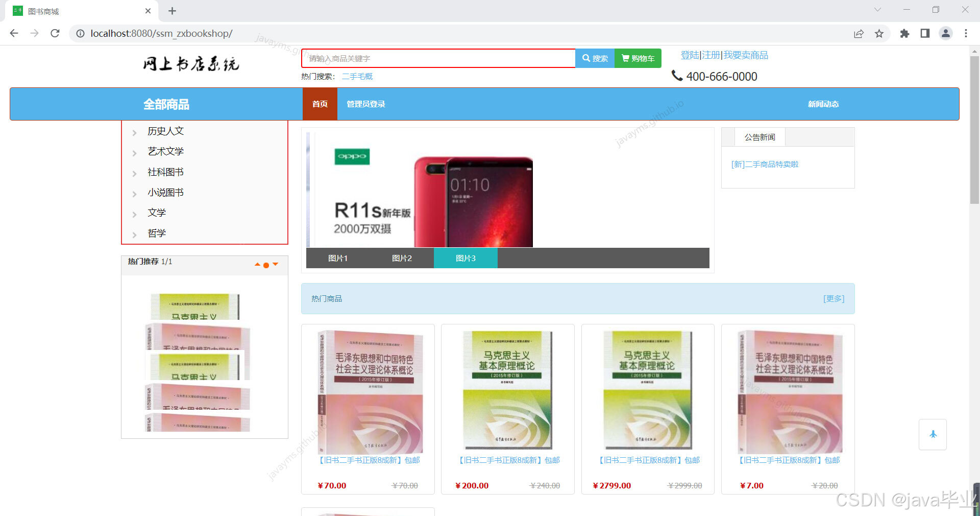Click the 搜索 search button
980x516 pixels.
[x=595, y=58]
